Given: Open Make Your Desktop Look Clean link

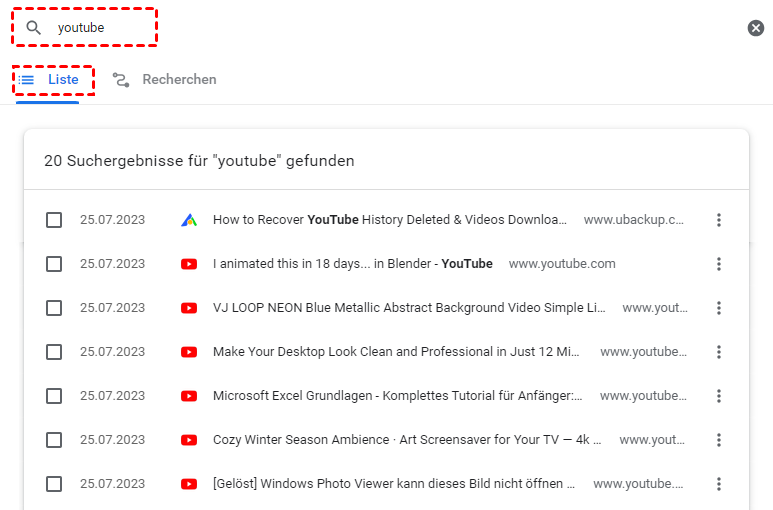Looking at the screenshot, I should pyautogui.click(x=396, y=352).
